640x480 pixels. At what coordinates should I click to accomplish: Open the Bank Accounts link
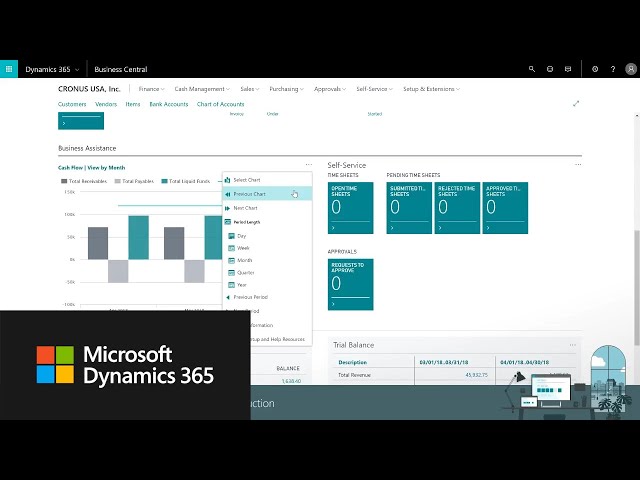click(169, 104)
